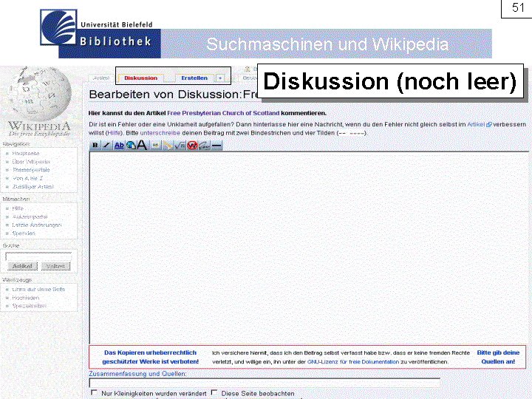The image size is (532, 399).
Task: Insert external link globe icon
Action: tap(131, 146)
